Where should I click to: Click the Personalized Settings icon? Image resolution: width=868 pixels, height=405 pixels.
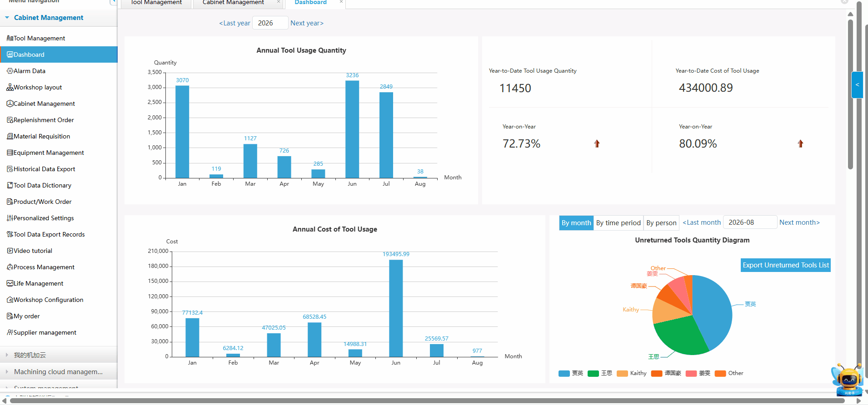10,218
